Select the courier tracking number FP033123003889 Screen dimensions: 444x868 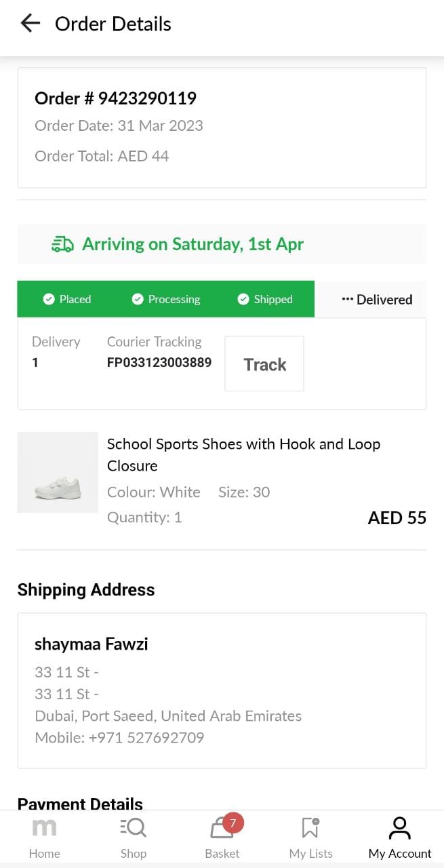(159, 363)
